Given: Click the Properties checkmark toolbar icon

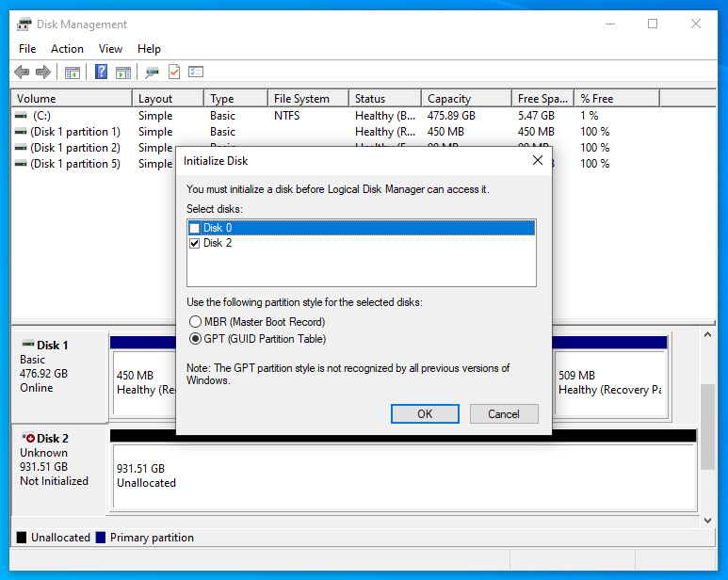Looking at the screenshot, I should pyautogui.click(x=174, y=72).
